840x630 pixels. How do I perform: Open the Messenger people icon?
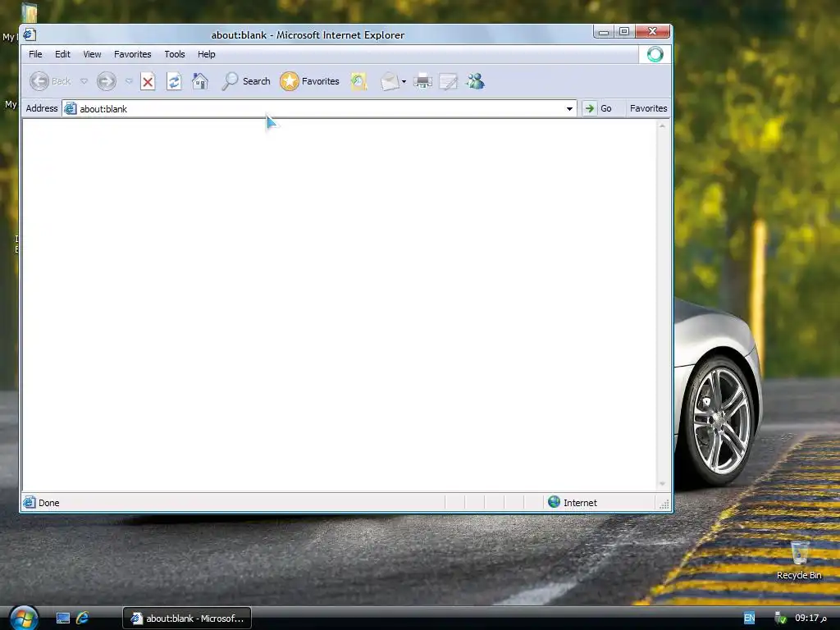[475, 81]
